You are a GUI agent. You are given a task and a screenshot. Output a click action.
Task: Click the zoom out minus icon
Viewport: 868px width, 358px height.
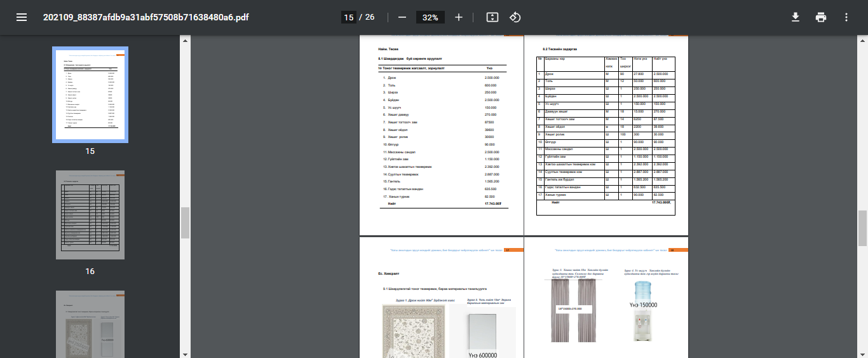coord(402,17)
